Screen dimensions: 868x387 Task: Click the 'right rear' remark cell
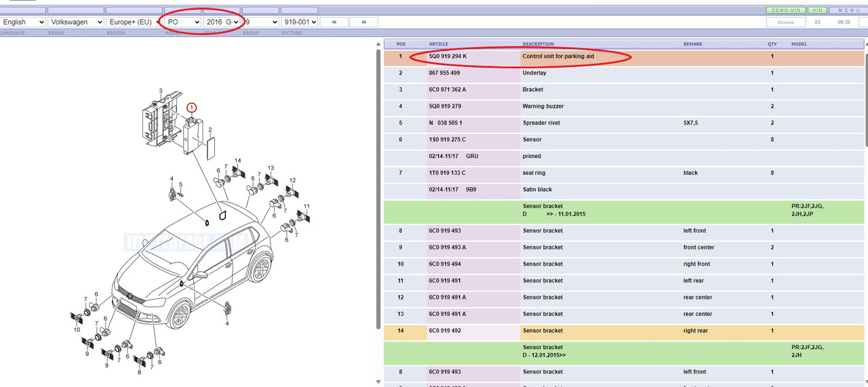[x=696, y=331]
